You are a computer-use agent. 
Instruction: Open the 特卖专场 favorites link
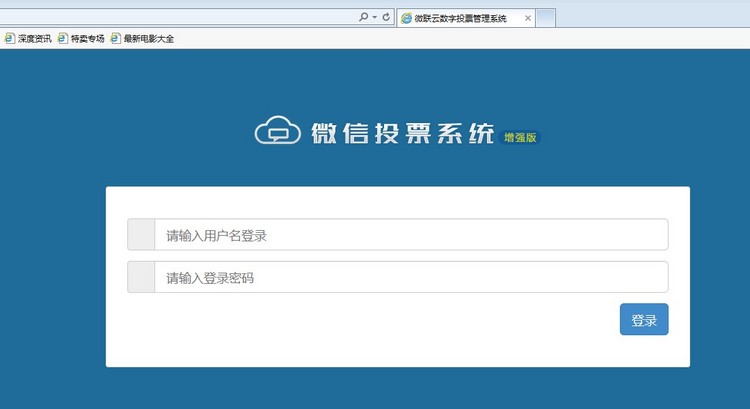click(x=81, y=39)
